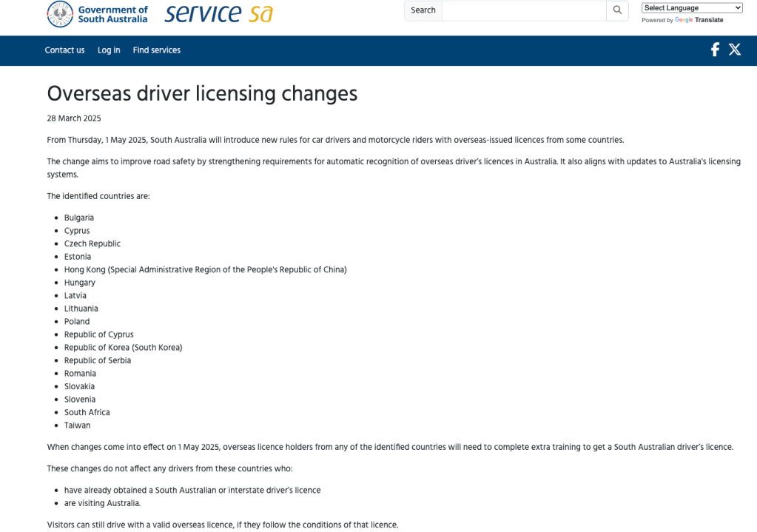Click the Google logo under language selector
The width and height of the screenshot is (757, 532).
point(684,20)
